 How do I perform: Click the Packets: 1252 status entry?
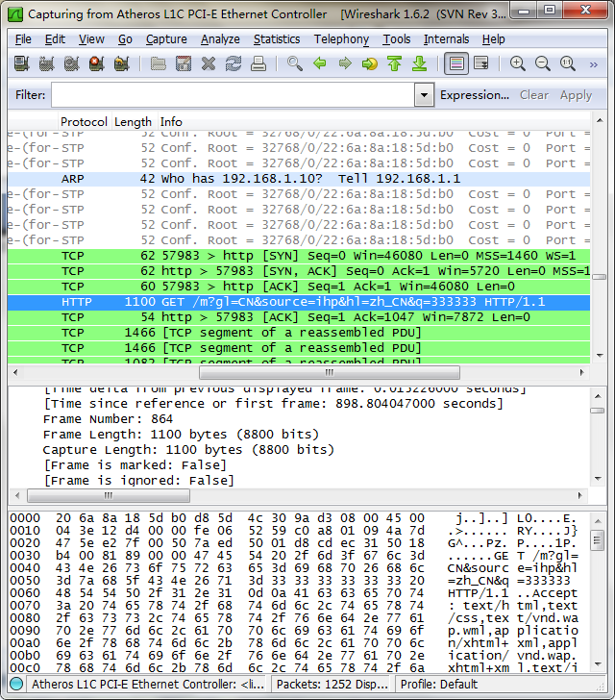332,684
